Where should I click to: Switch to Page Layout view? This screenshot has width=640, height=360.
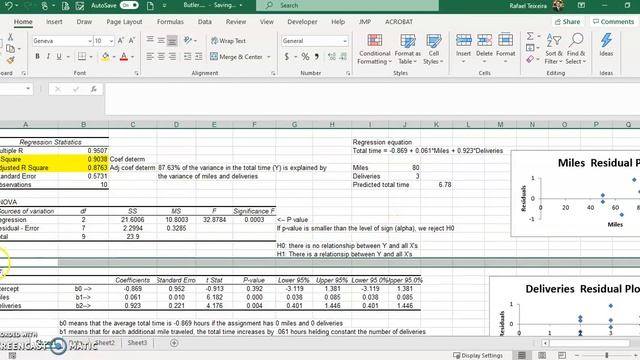pos(542,356)
